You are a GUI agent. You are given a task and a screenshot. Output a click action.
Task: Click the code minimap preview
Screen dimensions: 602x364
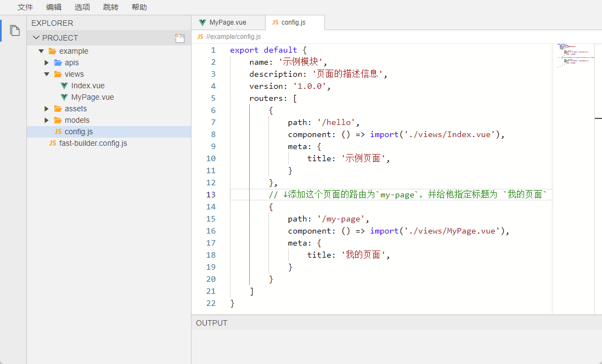click(573, 55)
